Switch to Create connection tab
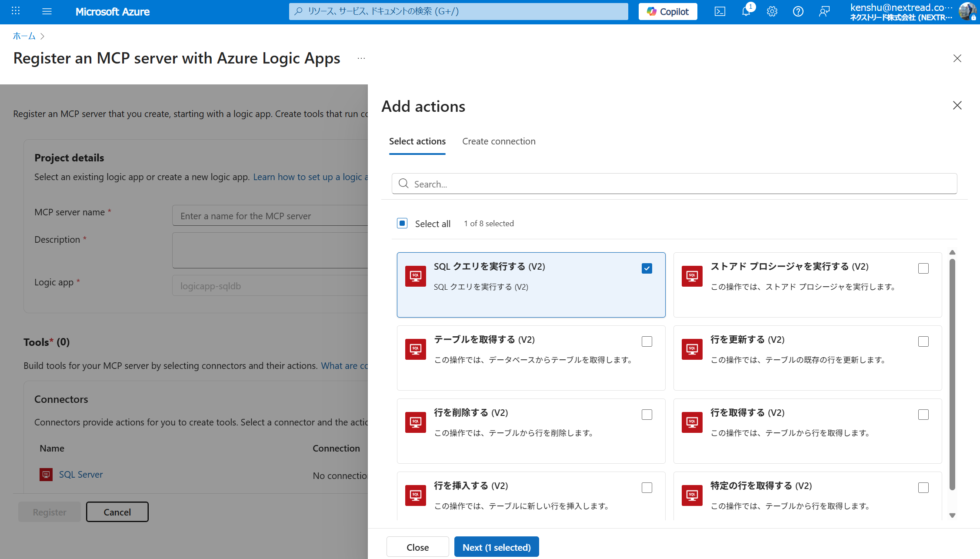980x559 pixels. click(499, 141)
